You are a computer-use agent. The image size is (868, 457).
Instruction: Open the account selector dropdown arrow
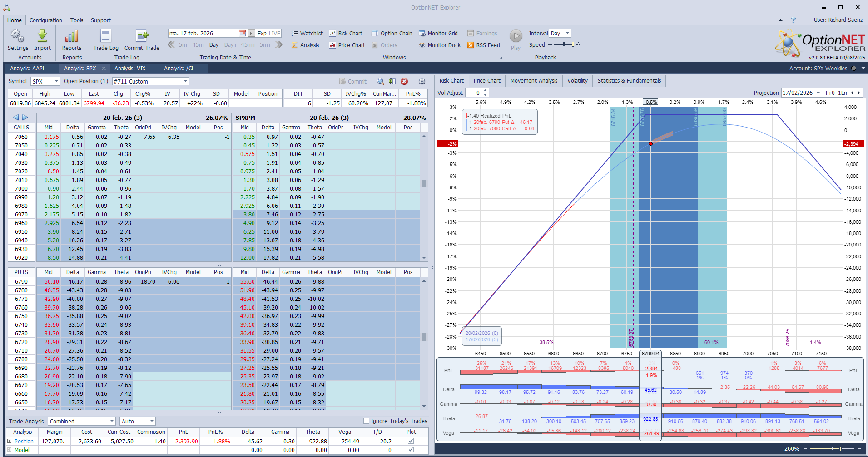tap(863, 68)
